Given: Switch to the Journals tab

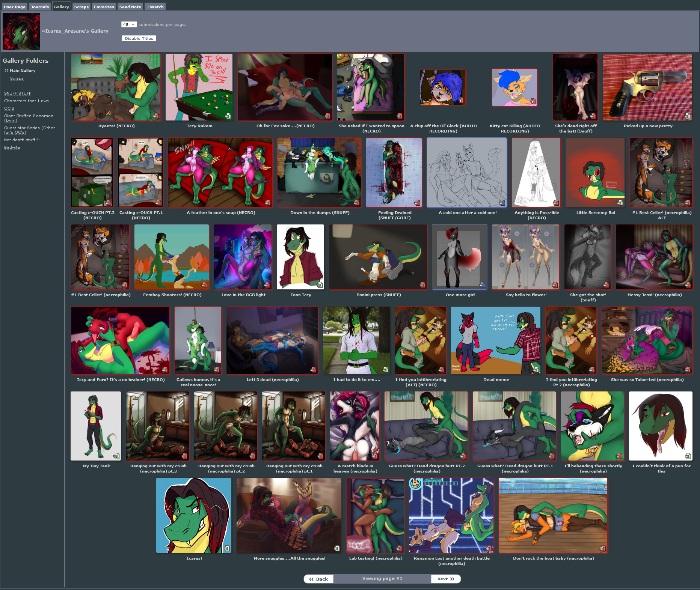Looking at the screenshot, I should coord(40,7).
